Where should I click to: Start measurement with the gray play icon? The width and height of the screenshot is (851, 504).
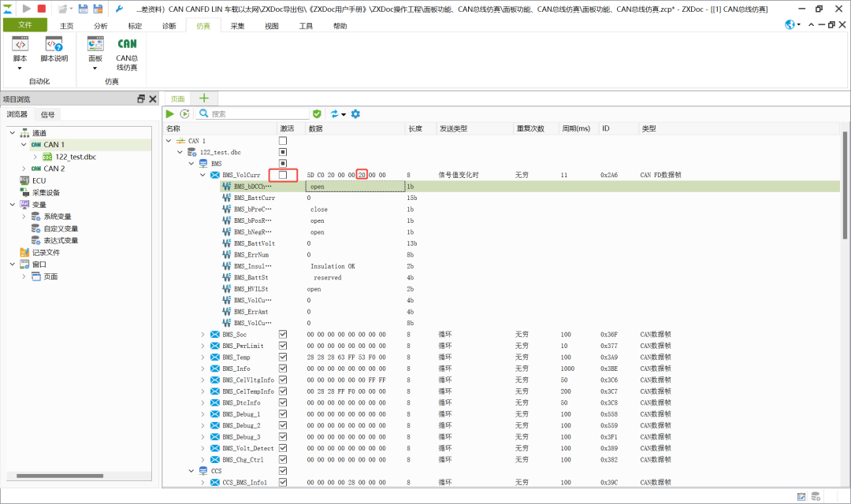click(x=26, y=9)
